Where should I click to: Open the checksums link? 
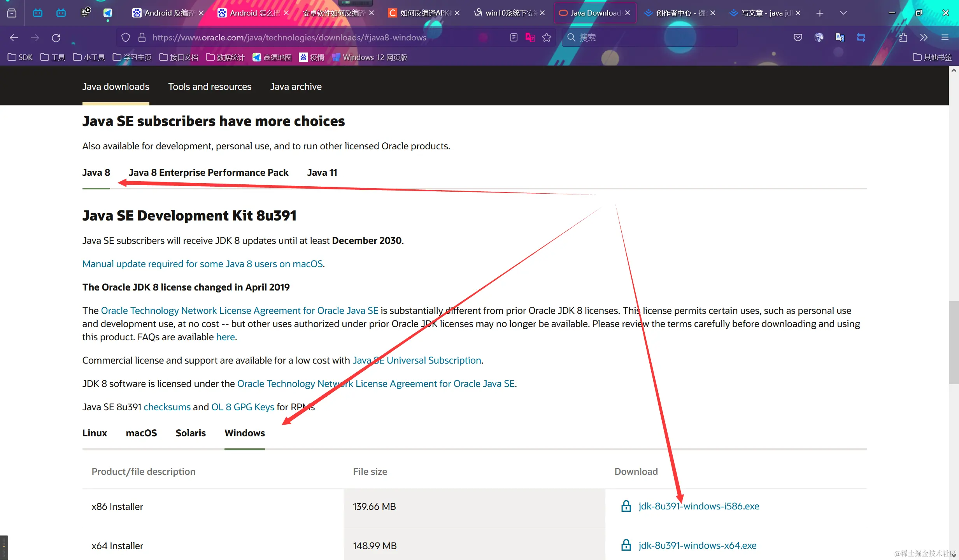(167, 407)
